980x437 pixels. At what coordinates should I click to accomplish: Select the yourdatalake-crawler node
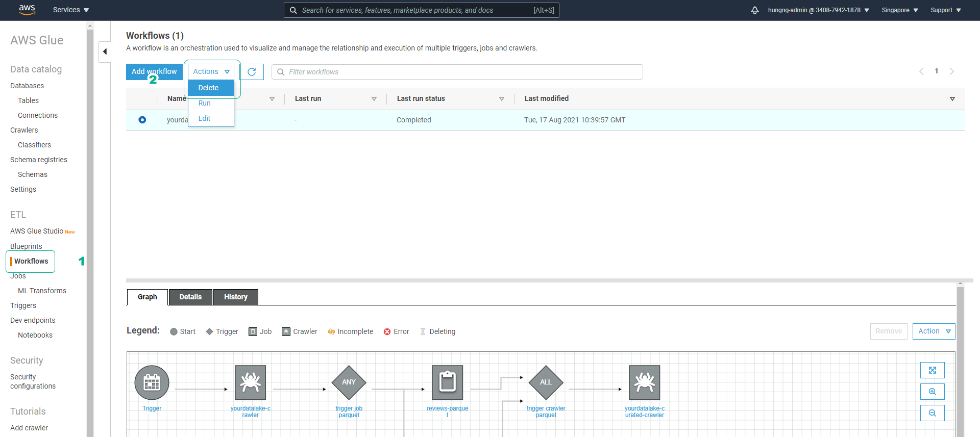[x=250, y=382]
